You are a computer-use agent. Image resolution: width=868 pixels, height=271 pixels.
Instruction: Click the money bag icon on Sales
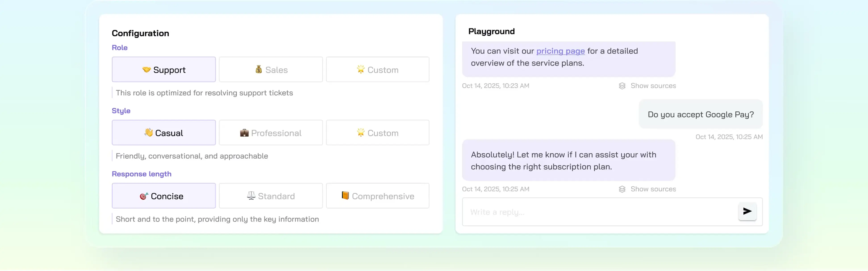(259, 69)
